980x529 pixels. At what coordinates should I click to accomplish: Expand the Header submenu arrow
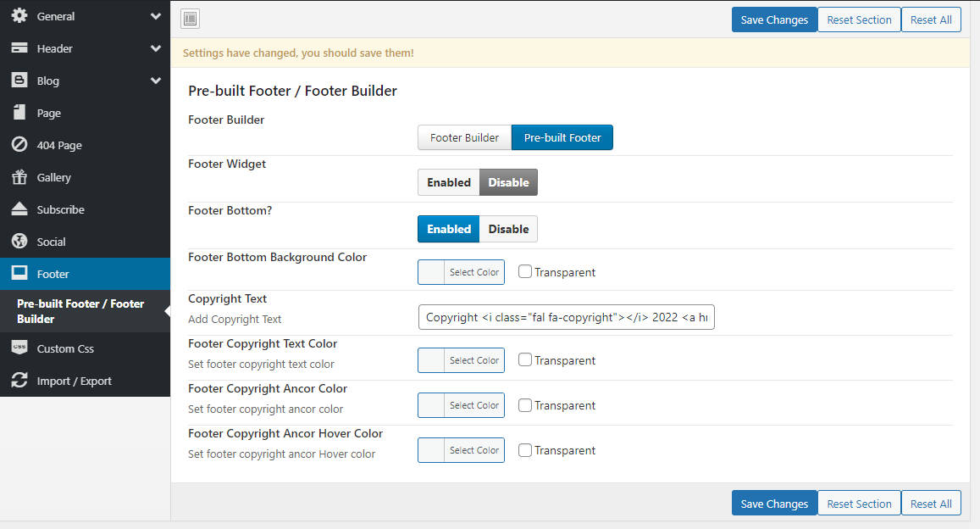click(156, 48)
